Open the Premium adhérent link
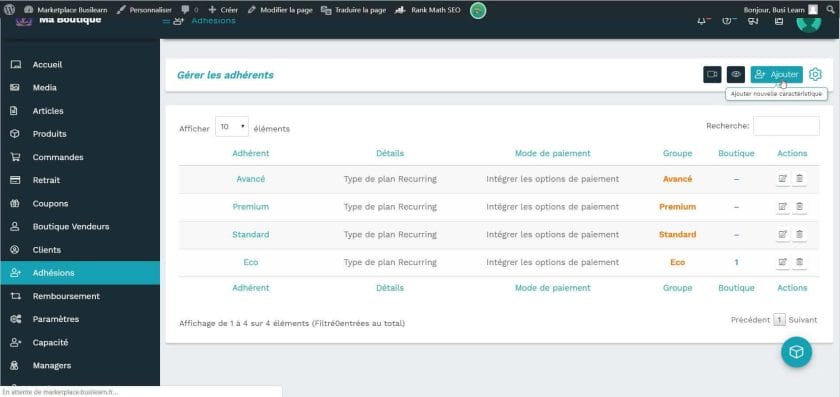Viewport: 840px width, 397px height. click(251, 207)
